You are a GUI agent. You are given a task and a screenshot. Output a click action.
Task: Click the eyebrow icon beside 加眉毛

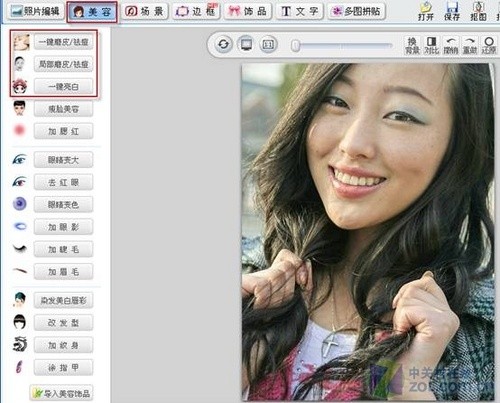(x=20, y=270)
